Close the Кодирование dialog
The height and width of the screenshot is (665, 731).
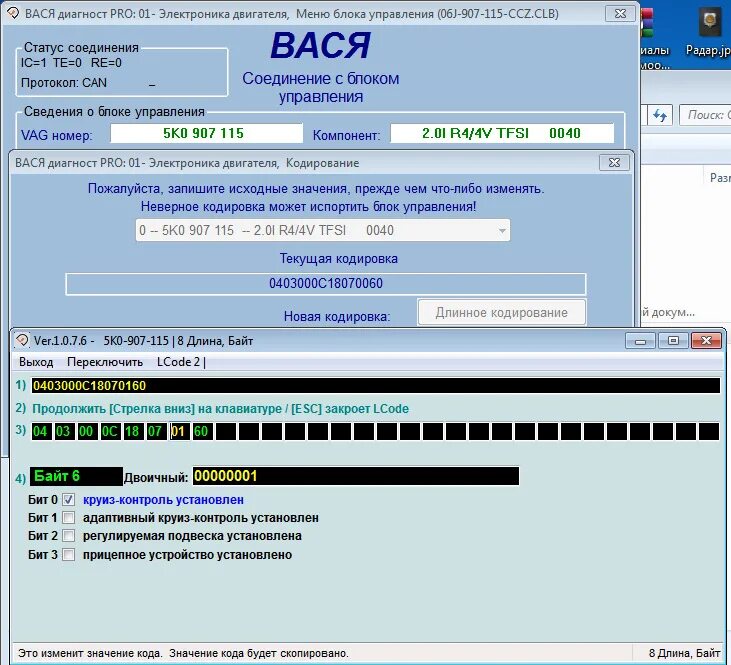(614, 163)
